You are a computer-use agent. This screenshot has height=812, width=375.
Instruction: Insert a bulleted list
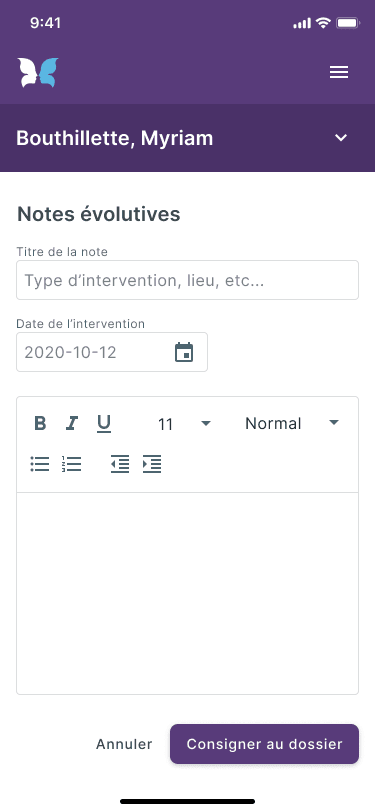click(x=40, y=464)
